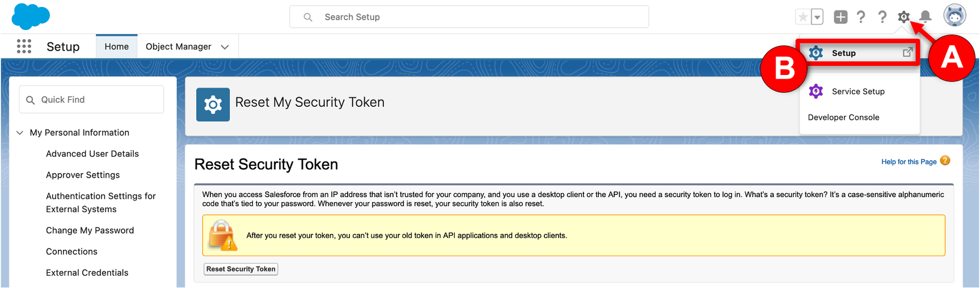Click the favorites star icon

click(x=802, y=17)
